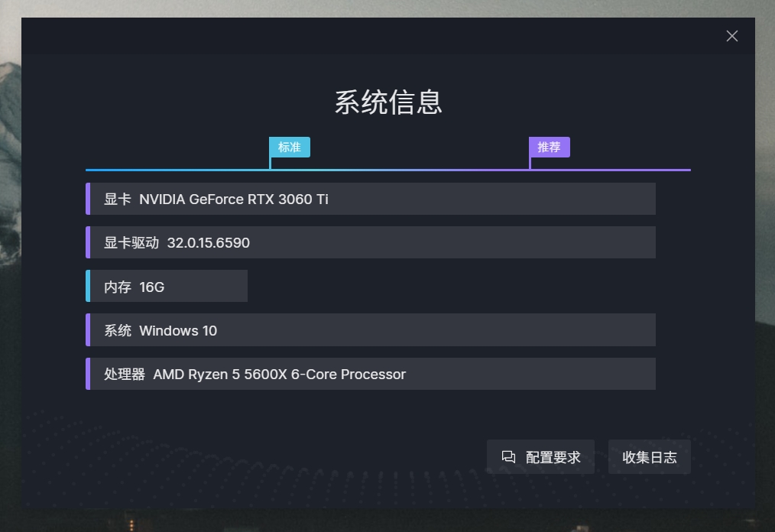
Task: Click the purple indicator beside 处理器 row
Action: [x=88, y=375]
